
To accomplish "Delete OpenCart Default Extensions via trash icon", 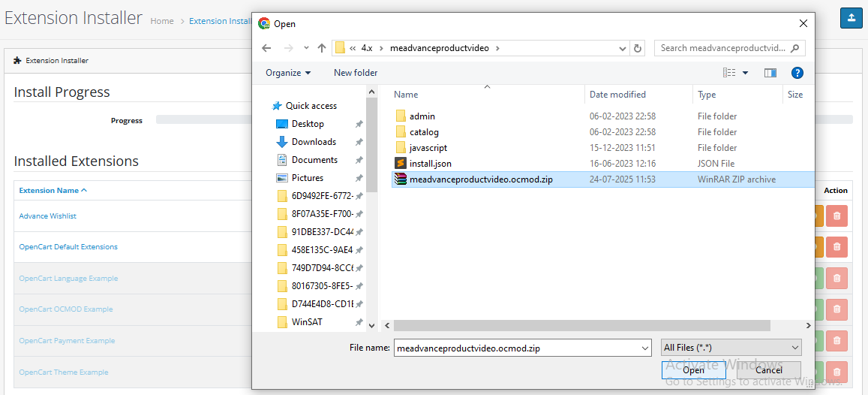I will [x=836, y=247].
